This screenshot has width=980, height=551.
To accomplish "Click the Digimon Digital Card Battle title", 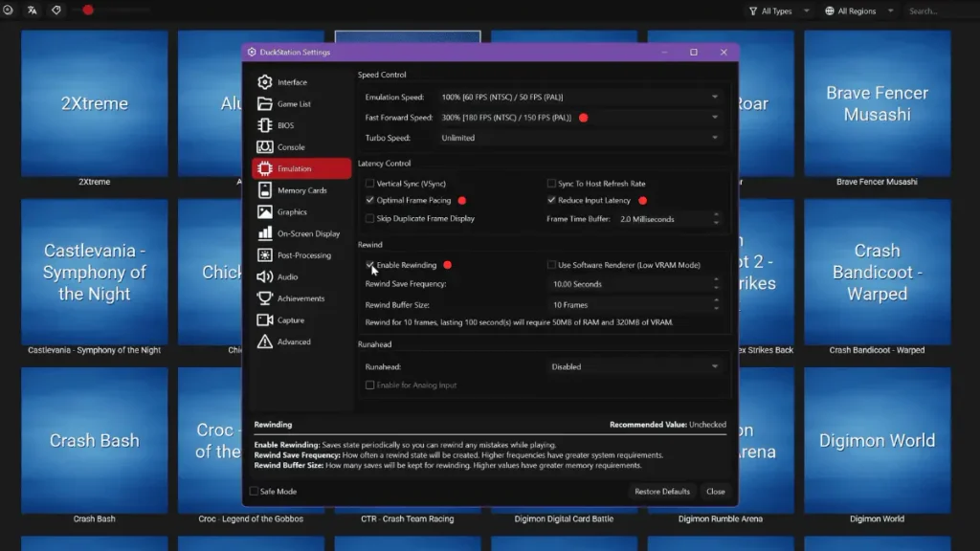I will pyautogui.click(x=564, y=518).
